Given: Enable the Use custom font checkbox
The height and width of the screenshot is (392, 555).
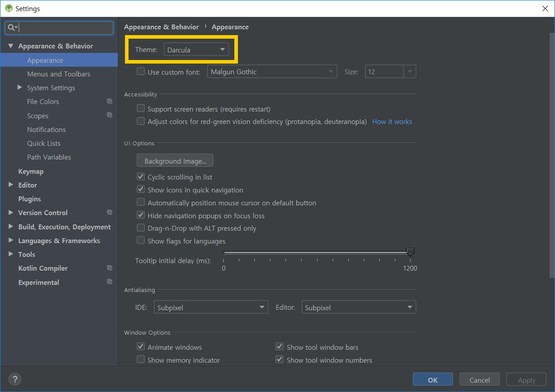Looking at the screenshot, I should pyautogui.click(x=141, y=71).
